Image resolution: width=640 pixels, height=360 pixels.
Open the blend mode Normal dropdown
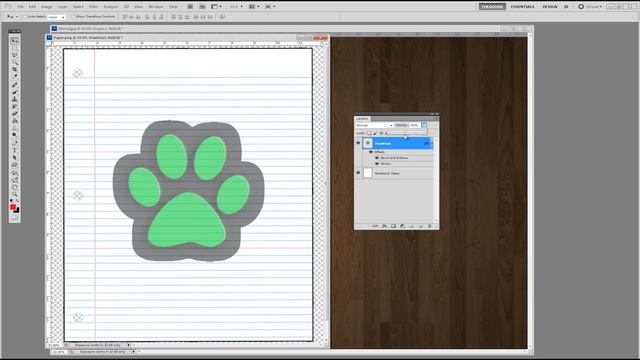tap(374, 125)
